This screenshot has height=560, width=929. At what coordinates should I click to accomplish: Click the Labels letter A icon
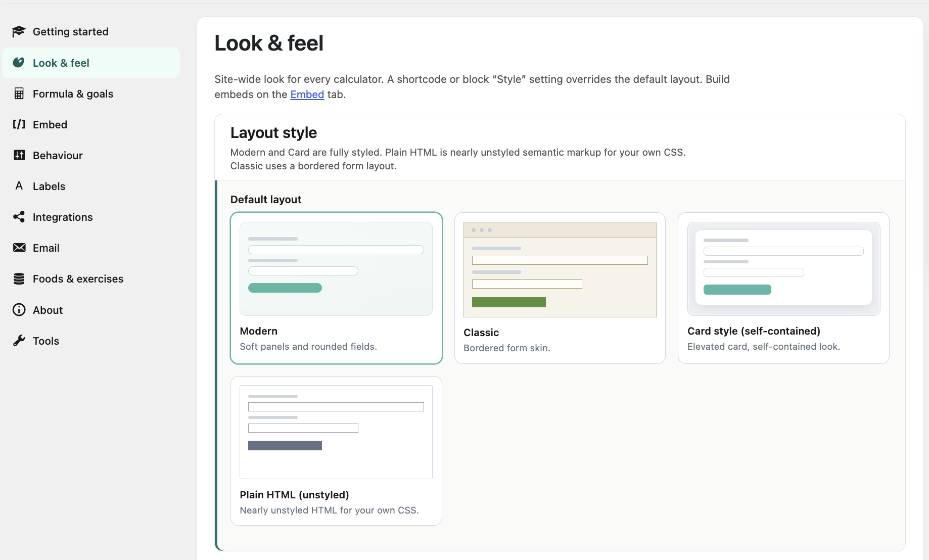click(19, 186)
